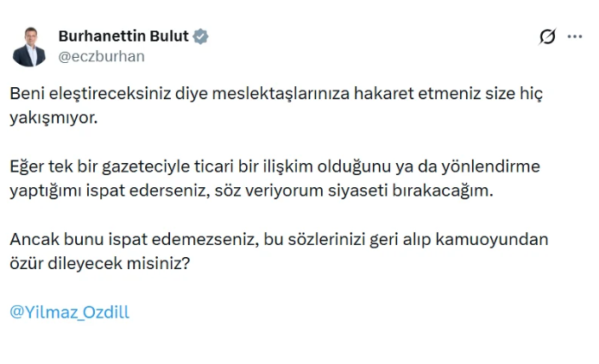Image resolution: width=599 pixels, height=364 pixels.
Task: Open the Grok explain-post icon
Action: point(546,36)
